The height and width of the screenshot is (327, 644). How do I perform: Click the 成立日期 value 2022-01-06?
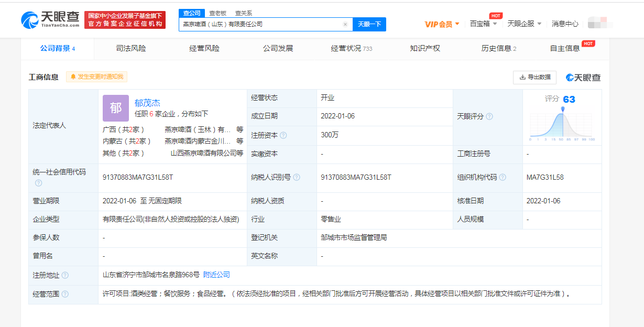click(x=338, y=116)
